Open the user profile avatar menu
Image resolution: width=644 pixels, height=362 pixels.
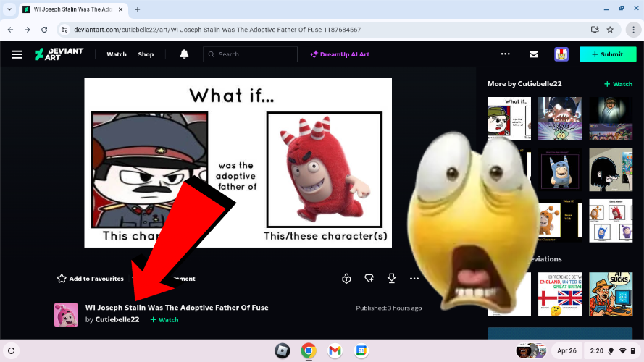tap(561, 54)
